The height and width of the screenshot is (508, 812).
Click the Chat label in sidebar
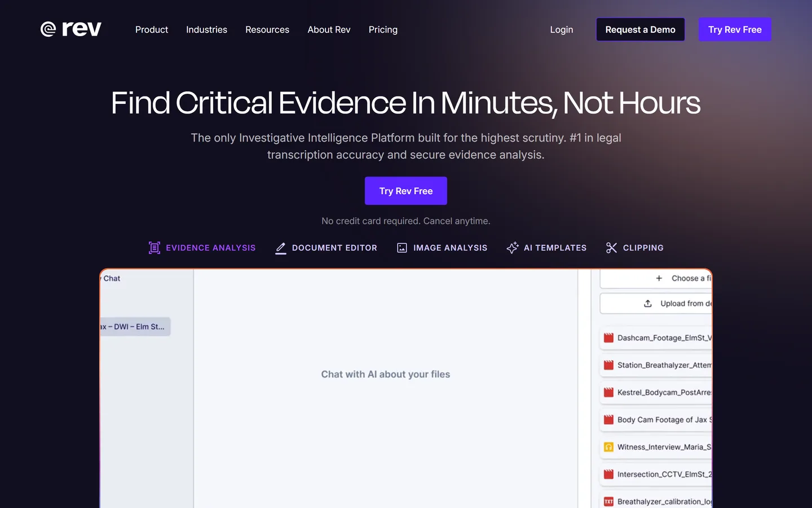point(112,278)
